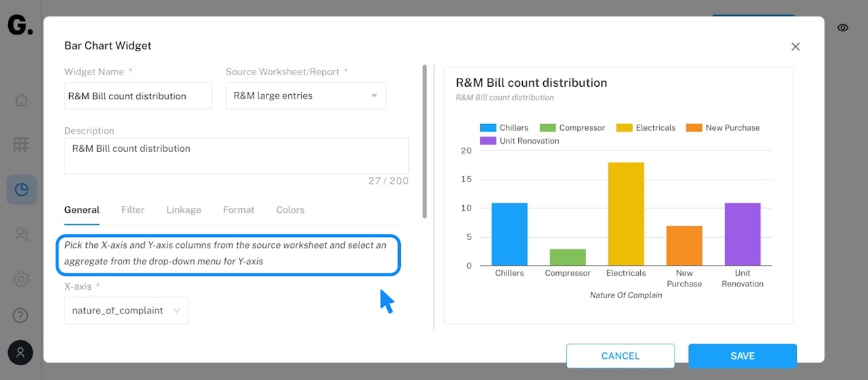Image resolution: width=868 pixels, height=380 pixels.
Task: Close the Bar Chart Widget dialog
Action: (795, 47)
